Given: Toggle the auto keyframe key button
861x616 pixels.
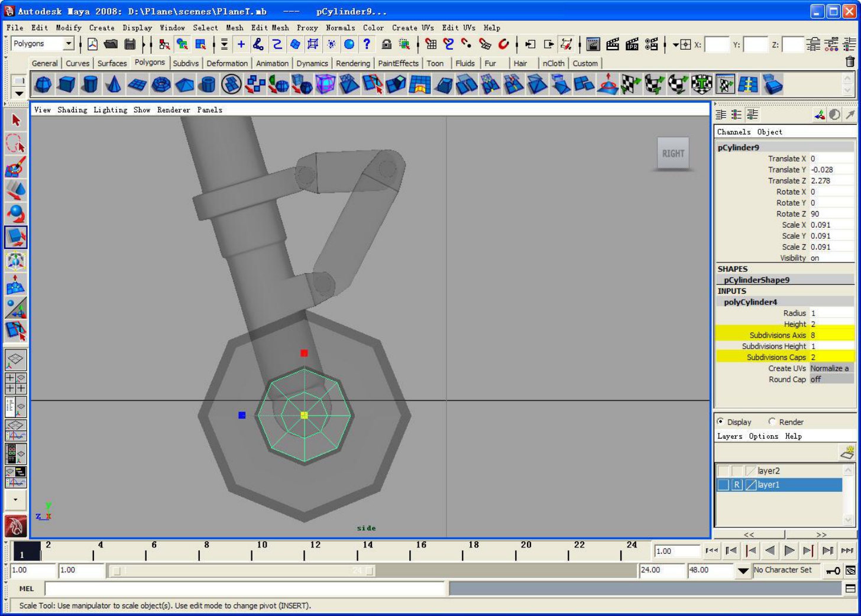Looking at the screenshot, I should [833, 570].
